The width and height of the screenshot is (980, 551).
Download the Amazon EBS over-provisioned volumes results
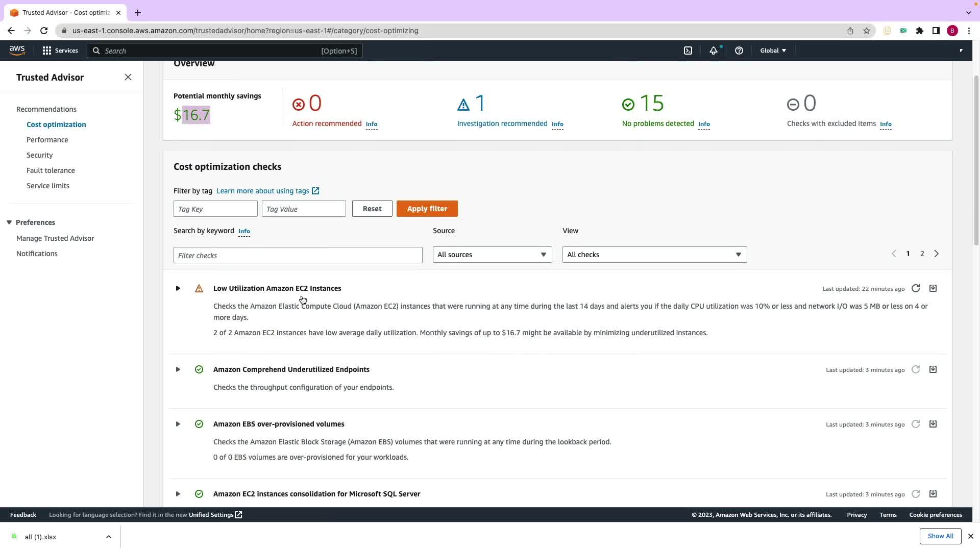(933, 424)
